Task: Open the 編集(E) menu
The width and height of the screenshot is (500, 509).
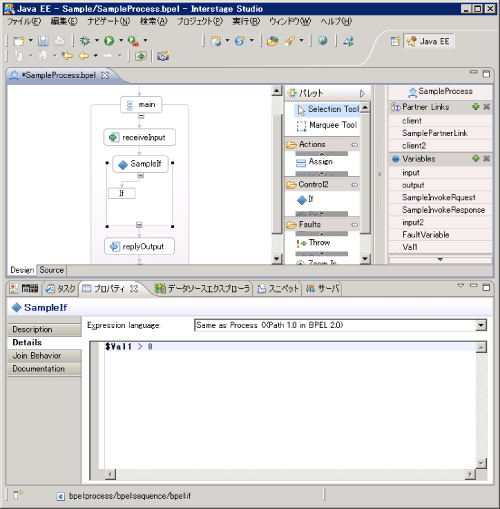Action: coord(64,22)
